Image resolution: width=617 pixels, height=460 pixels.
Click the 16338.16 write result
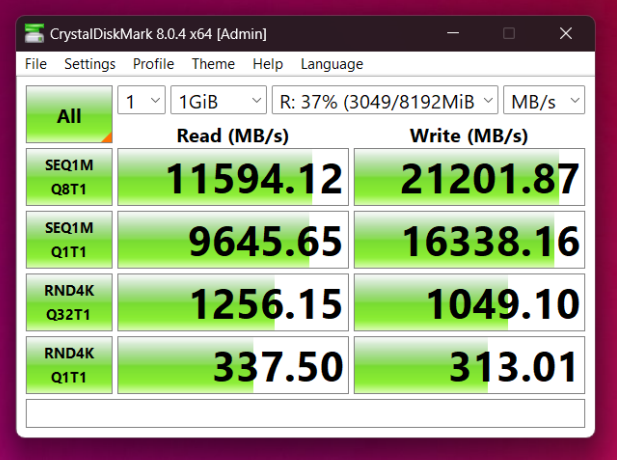click(x=469, y=240)
